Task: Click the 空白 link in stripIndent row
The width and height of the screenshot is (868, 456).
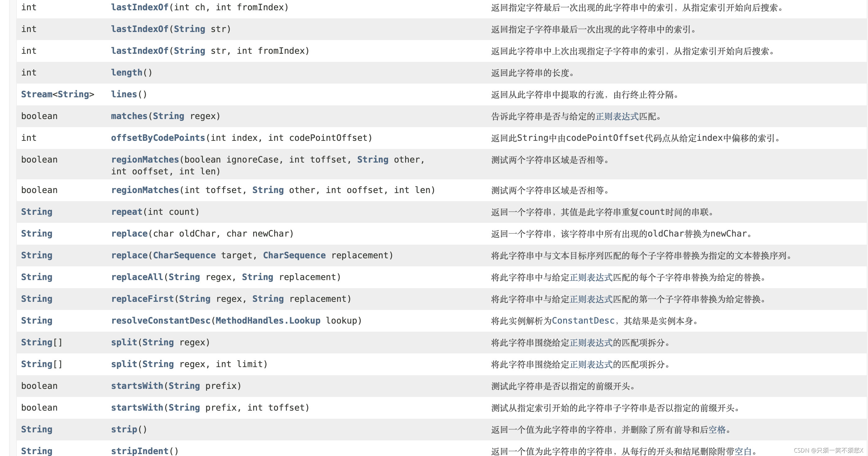Action: pyautogui.click(x=743, y=451)
